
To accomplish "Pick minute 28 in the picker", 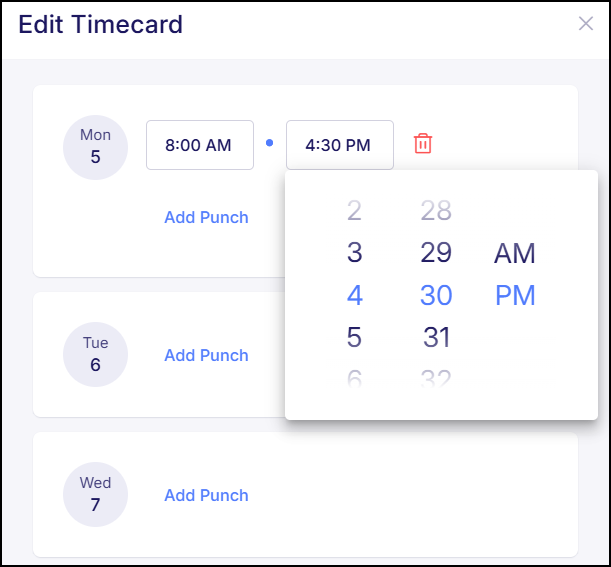I will pos(436,211).
